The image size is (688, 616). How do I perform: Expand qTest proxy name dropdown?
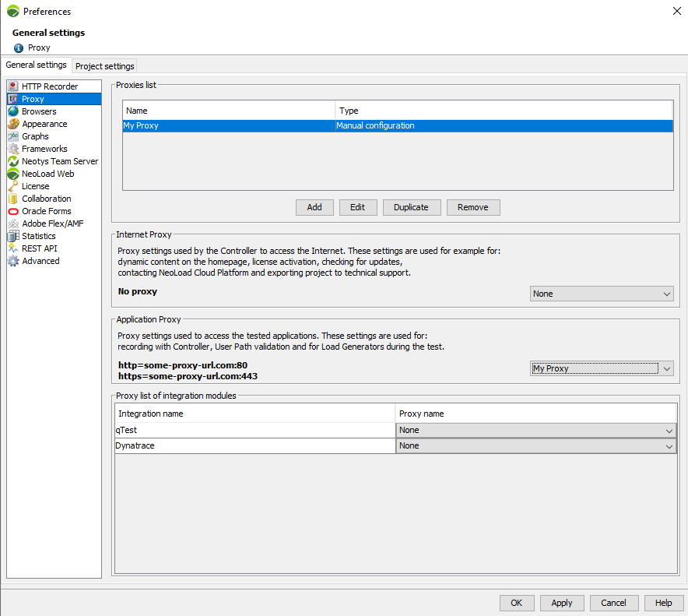(535, 430)
